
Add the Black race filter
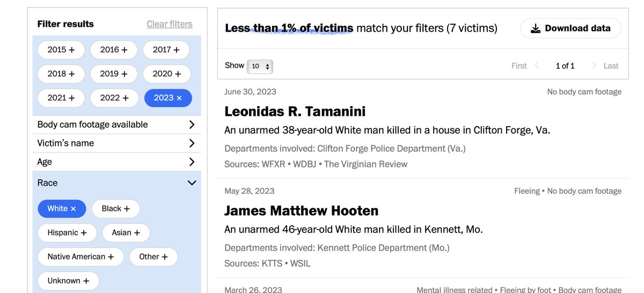tap(115, 208)
